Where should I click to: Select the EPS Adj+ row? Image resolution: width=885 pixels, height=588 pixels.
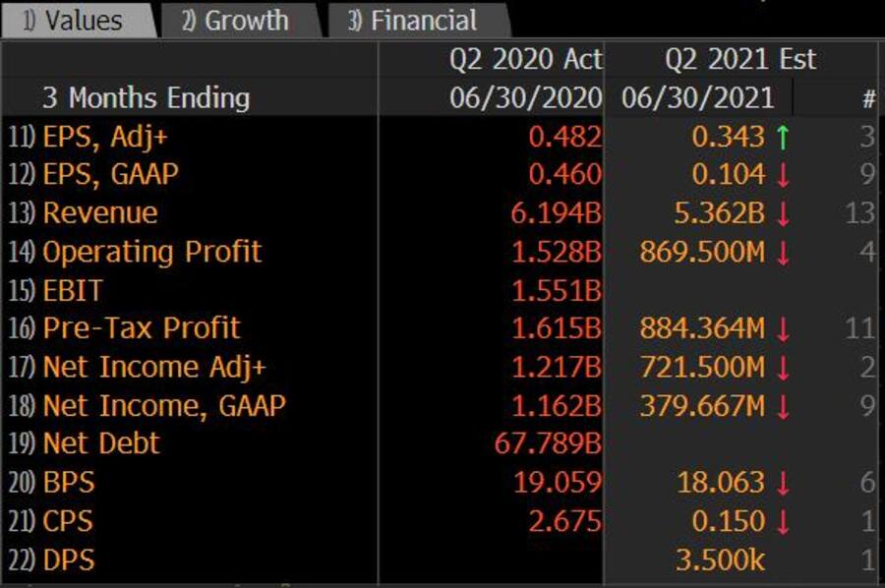(88, 135)
